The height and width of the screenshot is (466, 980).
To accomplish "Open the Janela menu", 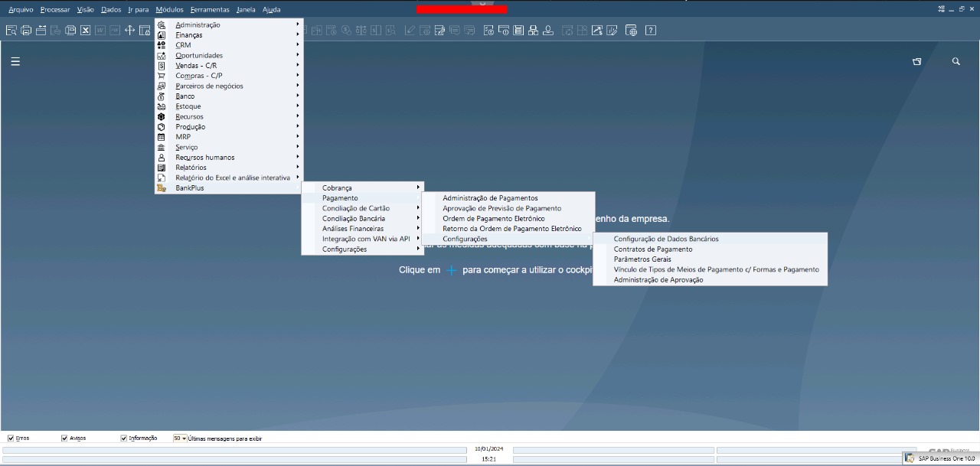I will (246, 10).
